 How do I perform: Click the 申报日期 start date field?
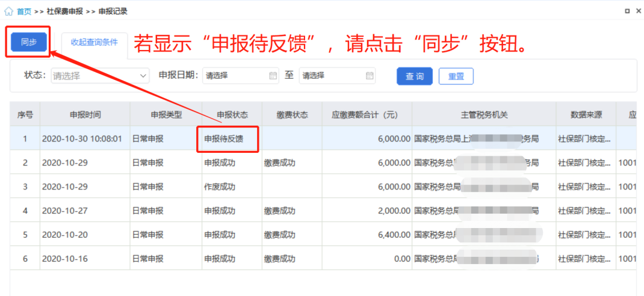tap(235, 76)
